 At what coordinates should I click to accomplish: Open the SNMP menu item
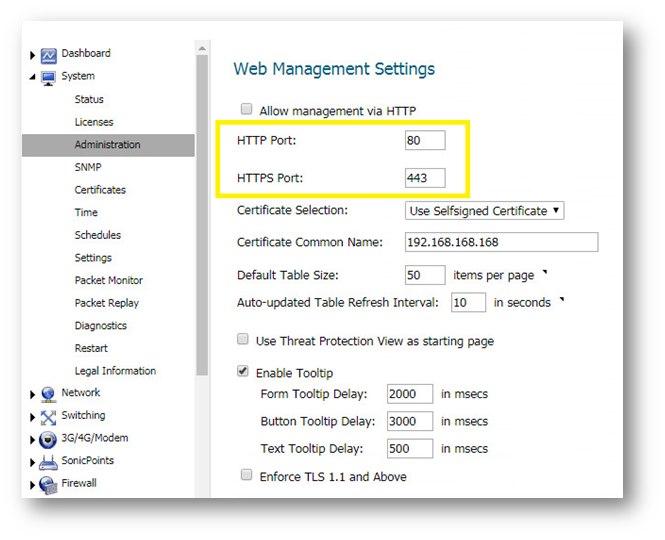pyautogui.click(x=88, y=167)
